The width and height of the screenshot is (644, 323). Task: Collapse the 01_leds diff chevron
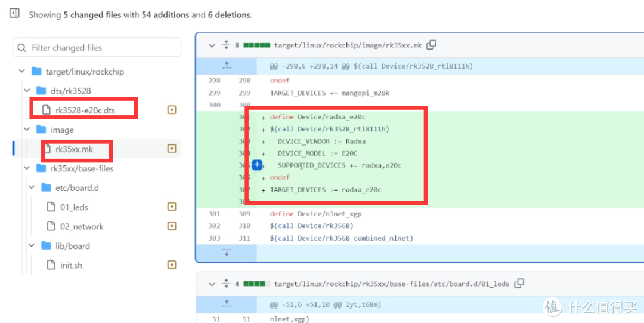click(212, 284)
